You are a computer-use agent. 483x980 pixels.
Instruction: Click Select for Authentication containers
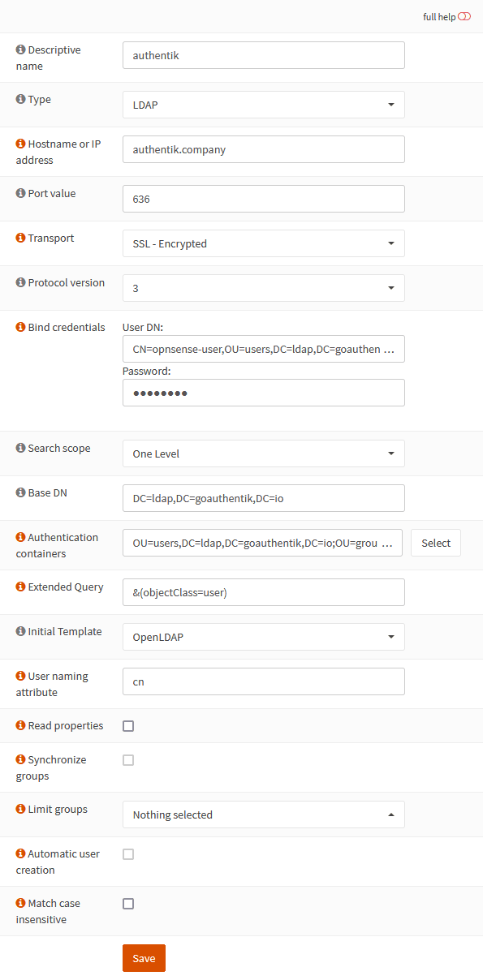tap(436, 543)
